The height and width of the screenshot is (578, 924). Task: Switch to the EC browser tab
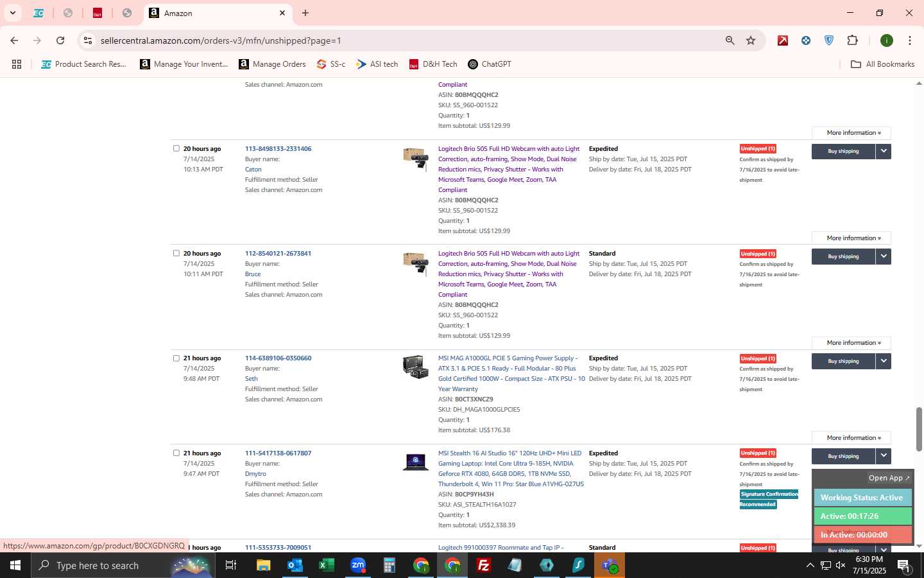coord(38,13)
